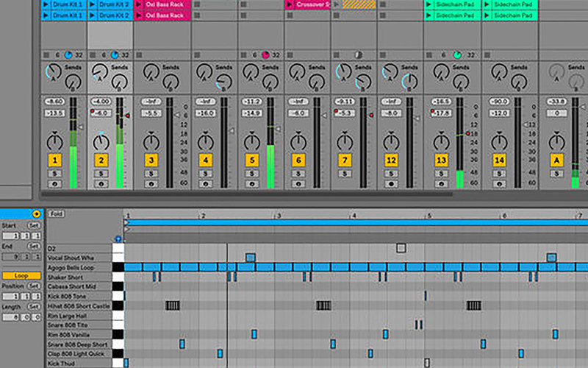Viewport: 588px width, 368px height.
Task: Click the pan knob on return track A
Action: point(556,142)
